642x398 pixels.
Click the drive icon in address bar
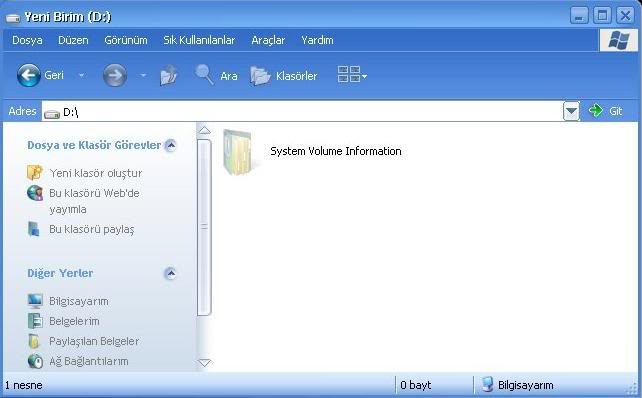52,113
